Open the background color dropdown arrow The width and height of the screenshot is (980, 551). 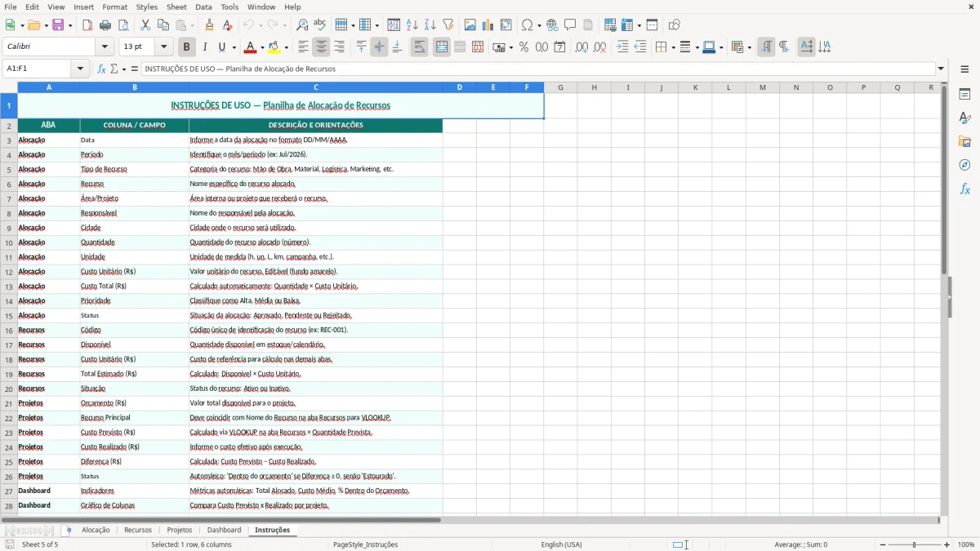coord(286,47)
